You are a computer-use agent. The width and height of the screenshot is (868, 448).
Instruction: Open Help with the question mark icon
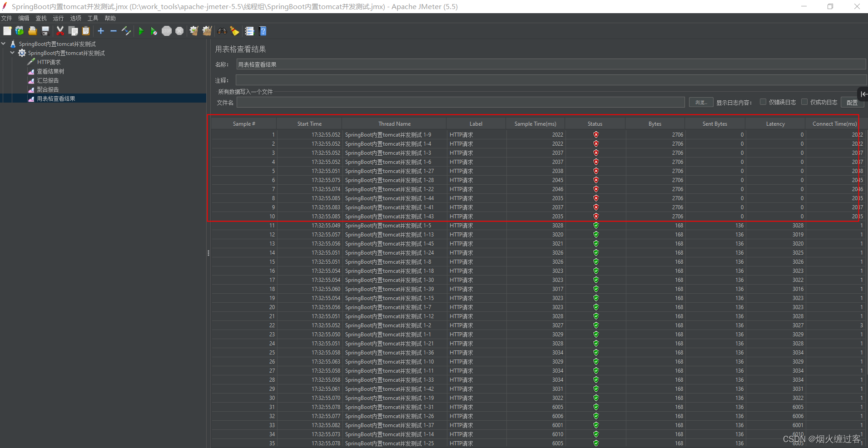click(263, 31)
